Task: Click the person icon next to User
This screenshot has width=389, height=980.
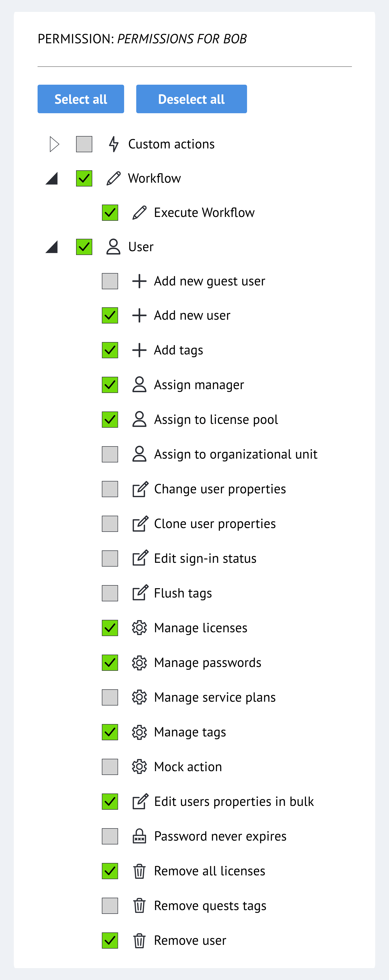Action: [x=113, y=246]
